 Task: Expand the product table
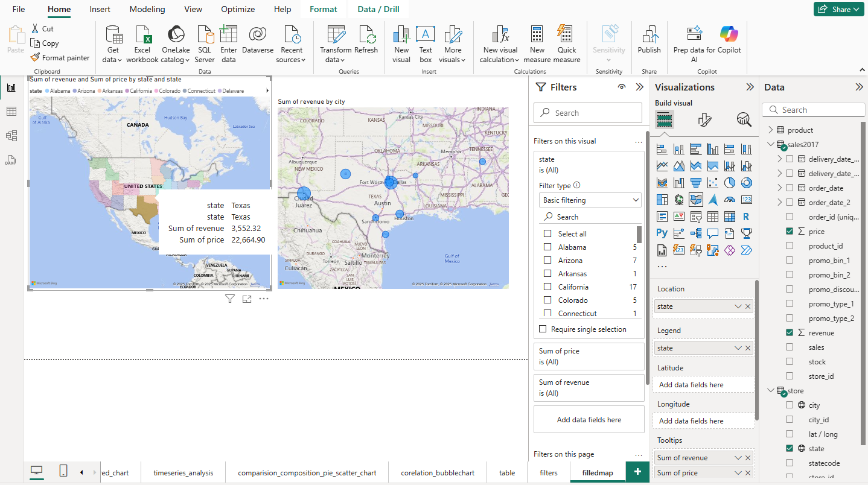point(771,130)
